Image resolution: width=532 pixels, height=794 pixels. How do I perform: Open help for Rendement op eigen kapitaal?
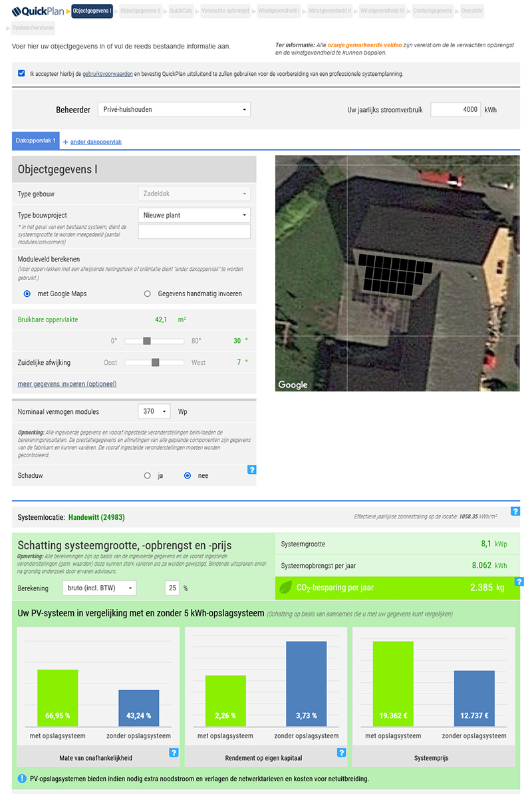tap(342, 753)
